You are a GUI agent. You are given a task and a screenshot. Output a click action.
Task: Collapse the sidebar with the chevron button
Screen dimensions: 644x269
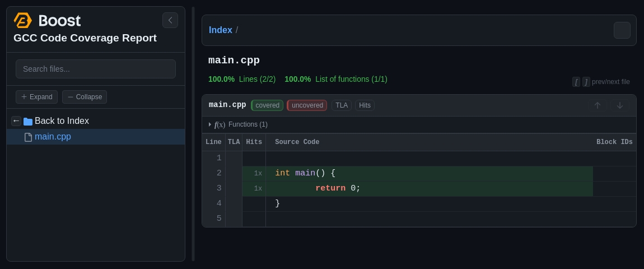tap(170, 20)
